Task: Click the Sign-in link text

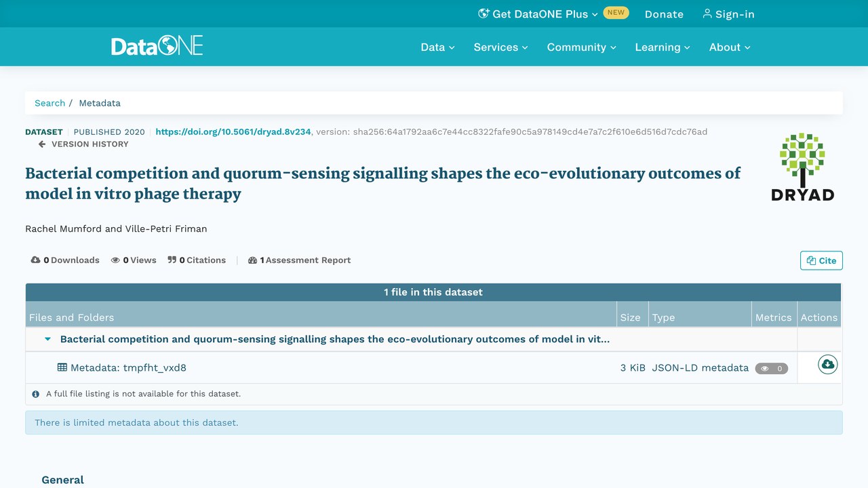Action: [x=735, y=14]
